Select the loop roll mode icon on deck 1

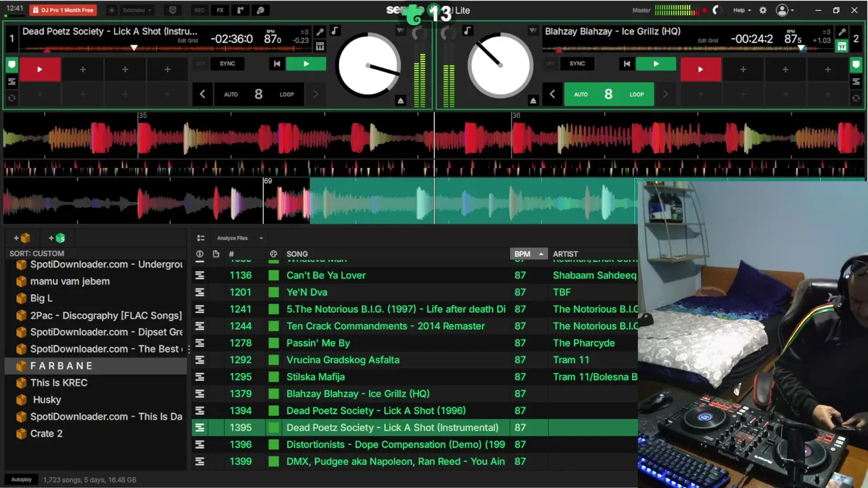click(x=12, y=98)
